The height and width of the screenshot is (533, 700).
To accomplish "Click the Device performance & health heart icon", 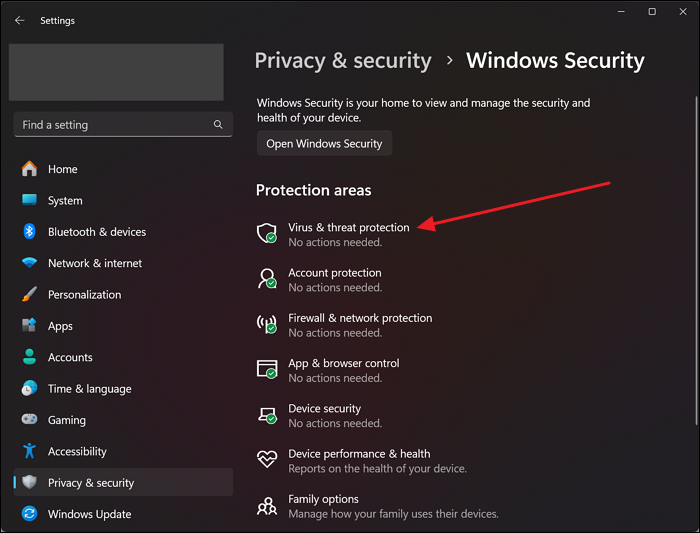I will 267,460.
